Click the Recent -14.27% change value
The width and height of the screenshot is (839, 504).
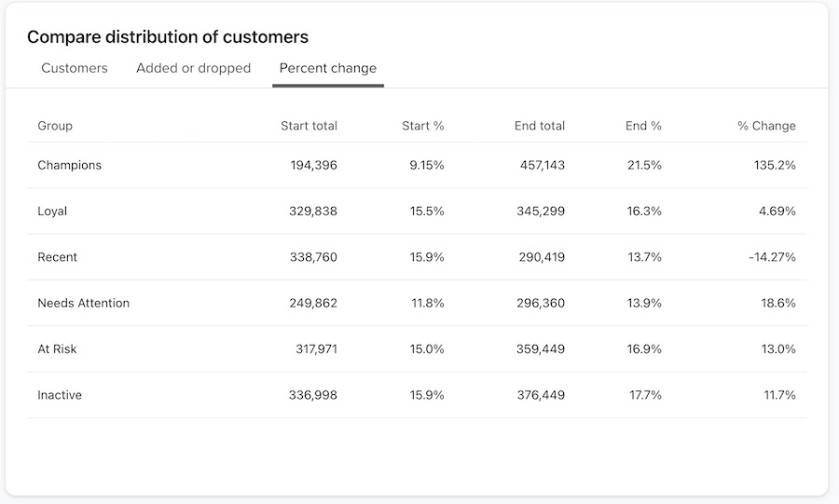click(x=772, y=257)
